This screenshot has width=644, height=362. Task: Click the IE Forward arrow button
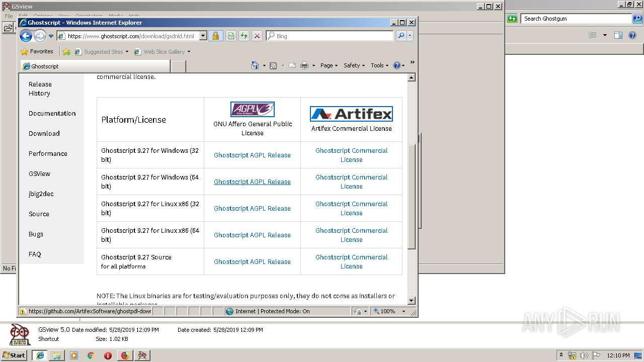click(x=40, y=36)
